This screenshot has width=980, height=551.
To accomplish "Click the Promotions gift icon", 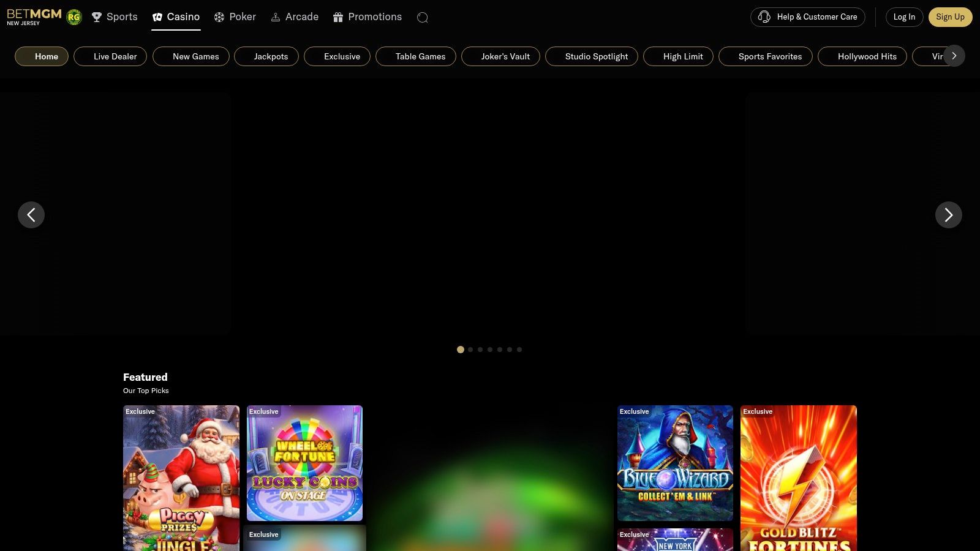I will (337, 17).
